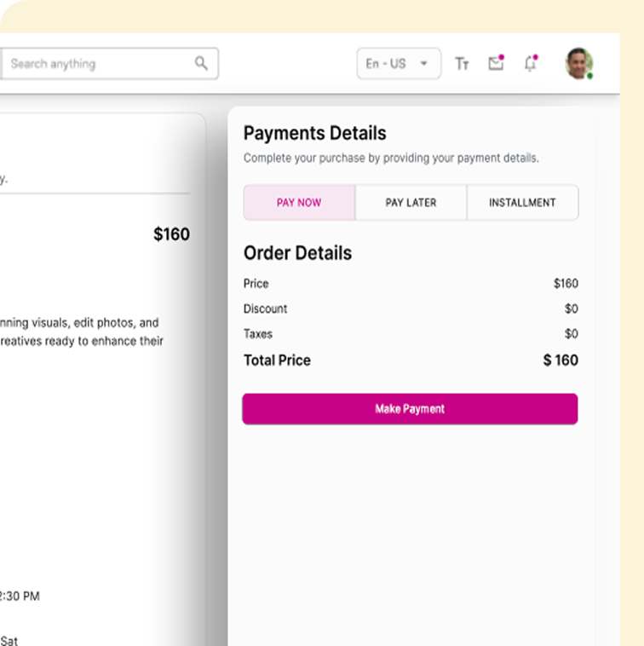
Task: Choose the Installment payment tab
Action: coord(522,203)
